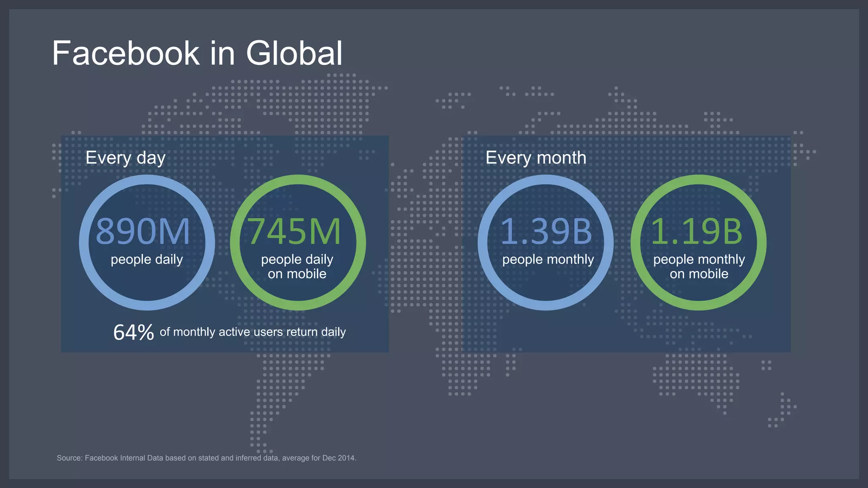Click the '1.19B' figure
Screen dimensions: 868x488
(x=697, y=231)
